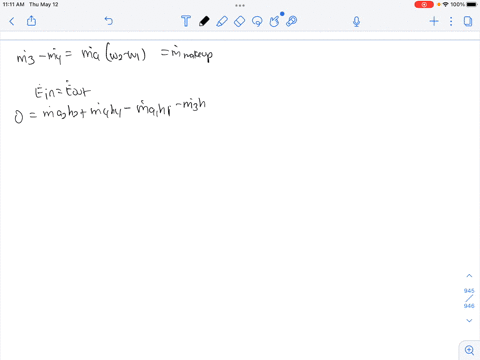This screenshot has width=480, height=360.
Task: Go back using the left chevron
Action: point(12,21)
